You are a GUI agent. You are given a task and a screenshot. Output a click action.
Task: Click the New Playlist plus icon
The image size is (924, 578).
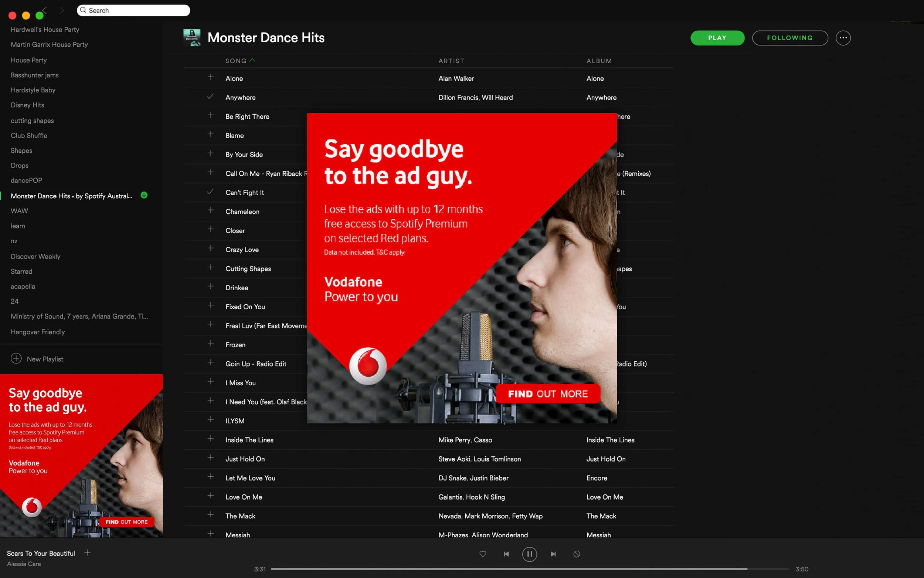[x=16, y=359]
